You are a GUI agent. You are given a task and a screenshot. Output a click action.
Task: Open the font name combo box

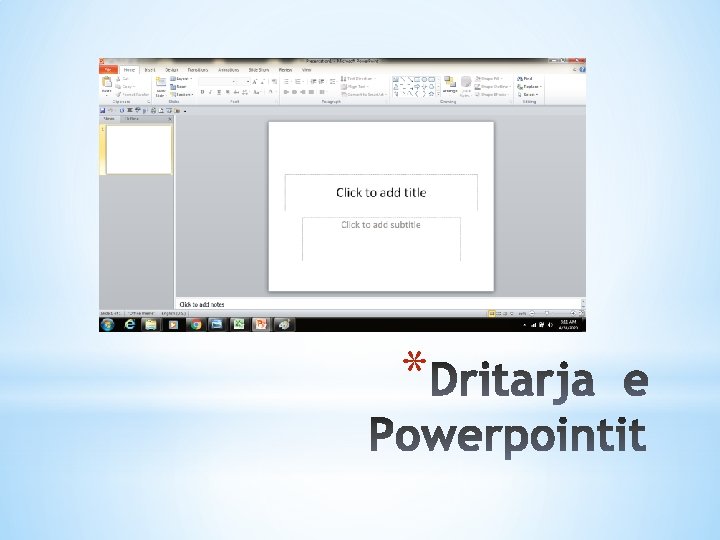click(218, 81)
